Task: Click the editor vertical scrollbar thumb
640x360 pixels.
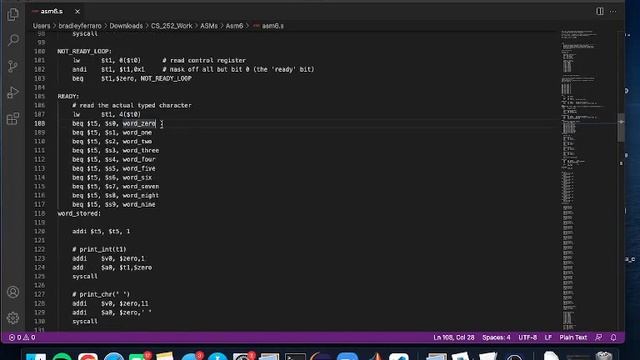Action: [x=621, y=127]
